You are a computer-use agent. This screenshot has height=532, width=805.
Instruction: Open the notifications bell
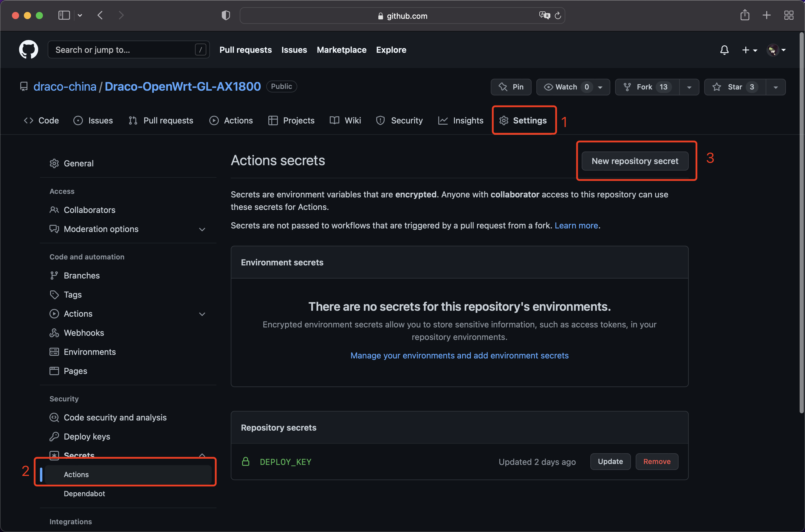pos(724,50)
